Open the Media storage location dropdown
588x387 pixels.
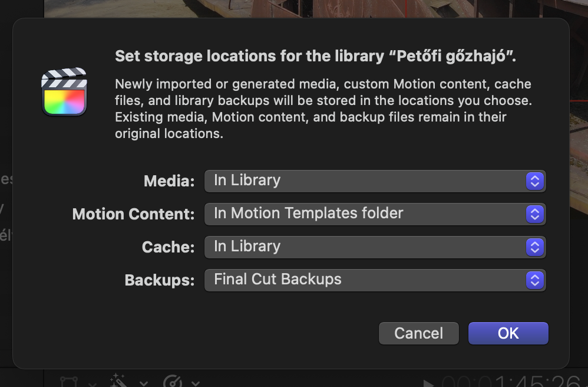[375, 181]
